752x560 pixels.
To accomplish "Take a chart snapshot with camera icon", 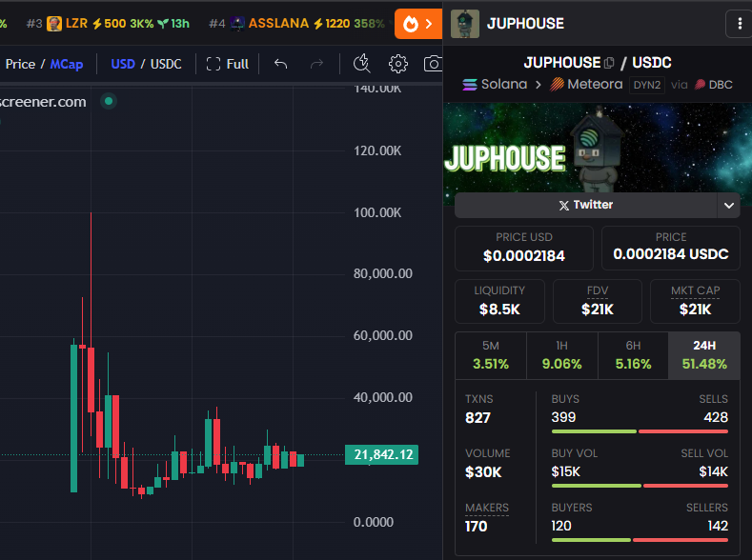I will [x=433, y=64].
